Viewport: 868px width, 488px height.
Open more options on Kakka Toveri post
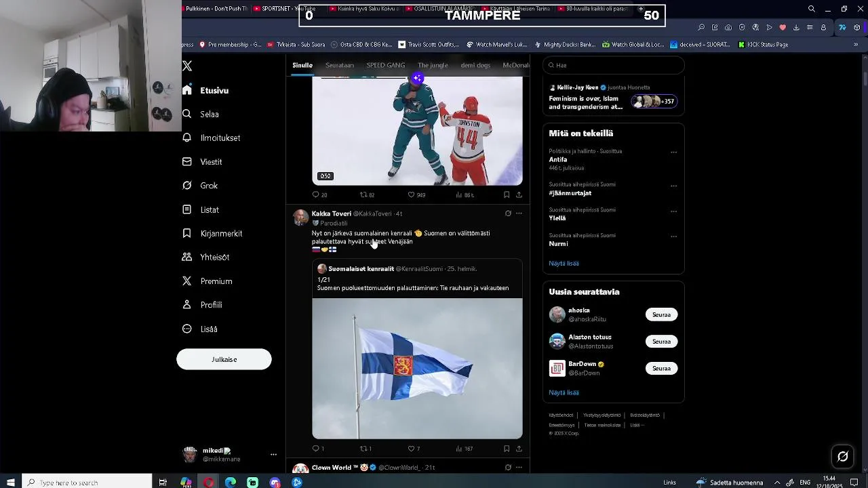coord(519,213)
